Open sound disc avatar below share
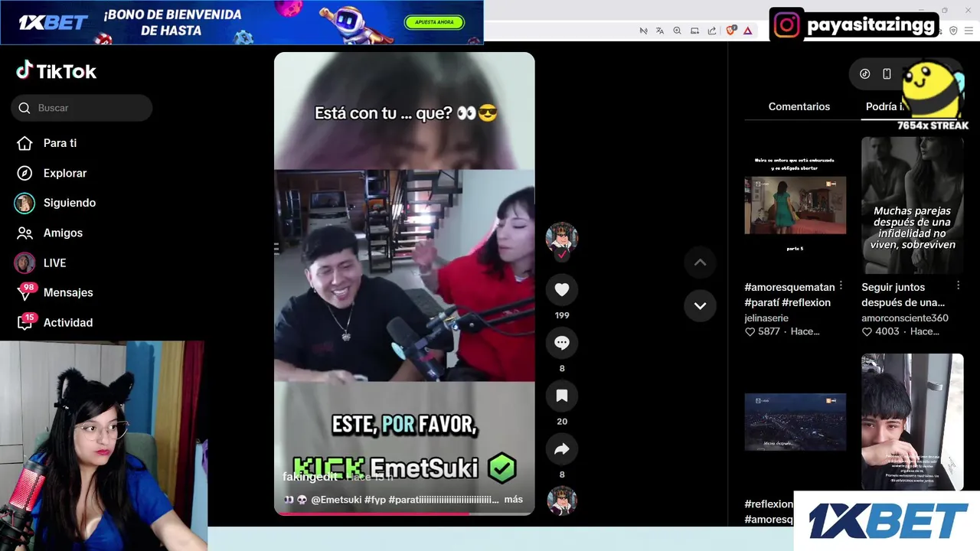The width and height of the screenshot is (980, 551). [561, 500]
